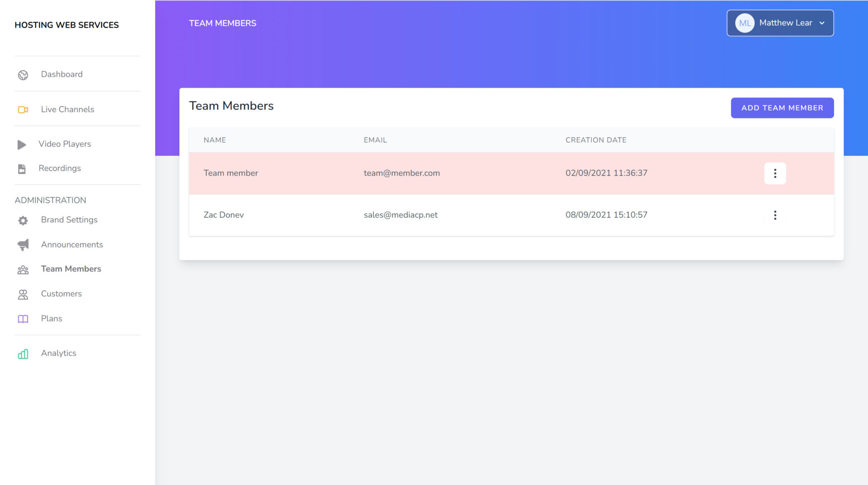Click the Analytics bar chart icon
This screenshot has width=868, height=485.
(23, 354)
